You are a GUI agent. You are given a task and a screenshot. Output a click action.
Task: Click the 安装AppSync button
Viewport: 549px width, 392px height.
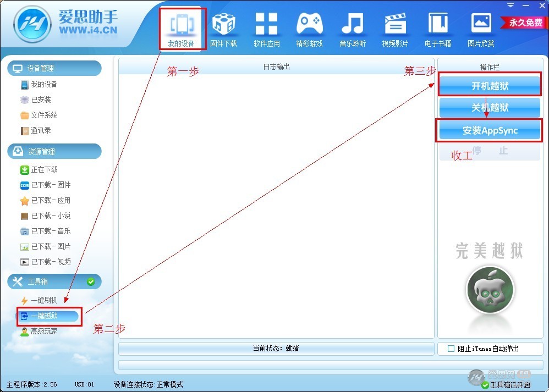(x=490, y=130)
